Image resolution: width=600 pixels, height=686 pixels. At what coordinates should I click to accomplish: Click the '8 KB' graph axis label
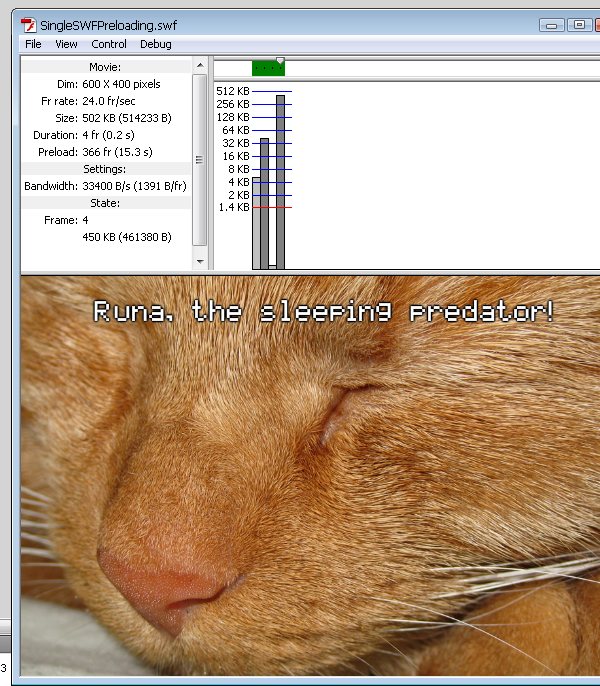pyautogui.click(x=239, y=169)
